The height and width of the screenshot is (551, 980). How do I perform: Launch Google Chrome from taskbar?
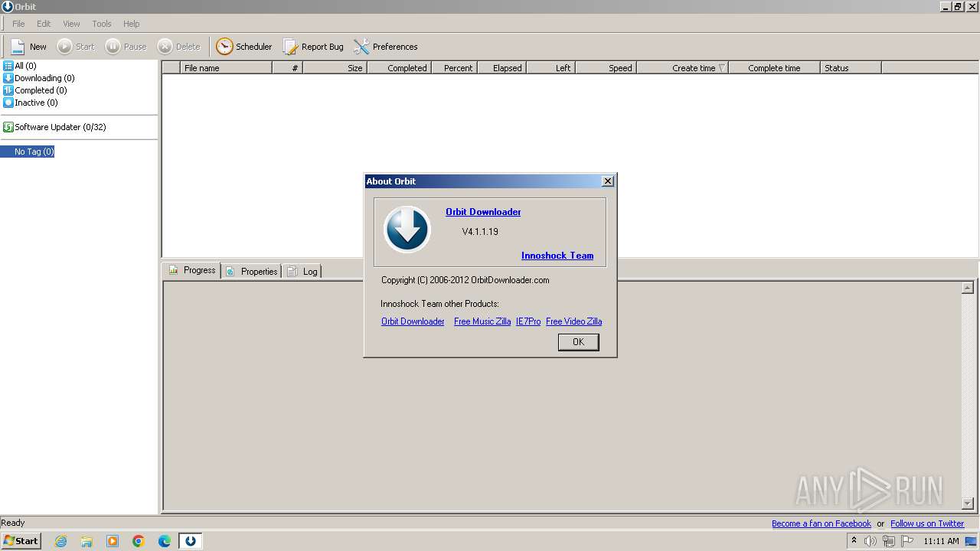[139, 541]
